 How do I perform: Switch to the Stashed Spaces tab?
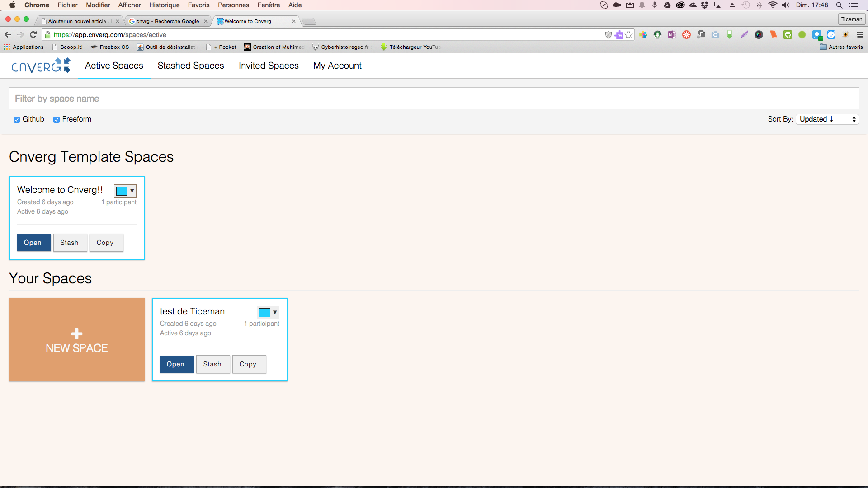pos(190,66)
